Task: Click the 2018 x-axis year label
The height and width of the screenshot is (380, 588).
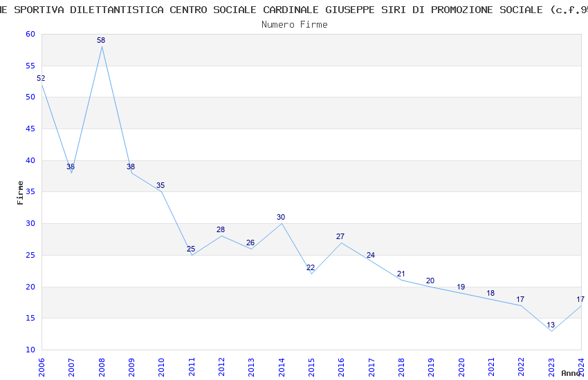Action: click(x=401, y=367)
